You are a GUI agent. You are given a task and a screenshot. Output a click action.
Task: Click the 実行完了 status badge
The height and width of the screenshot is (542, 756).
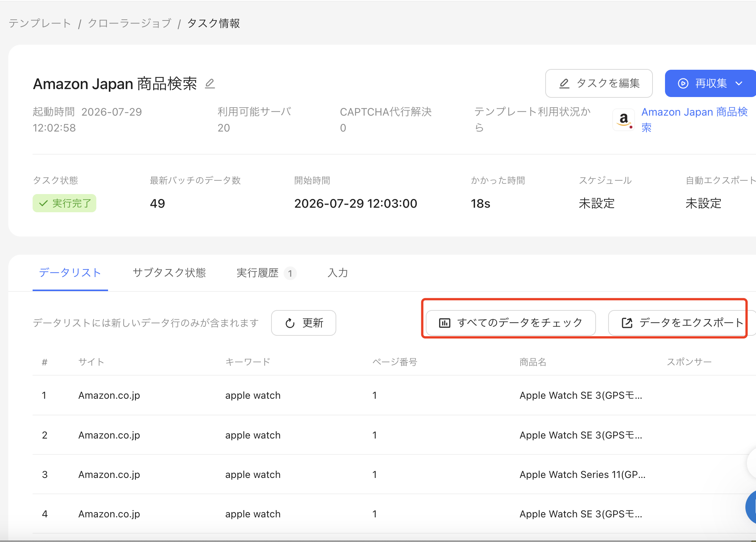pyautogui.click(x=64, y=204)
